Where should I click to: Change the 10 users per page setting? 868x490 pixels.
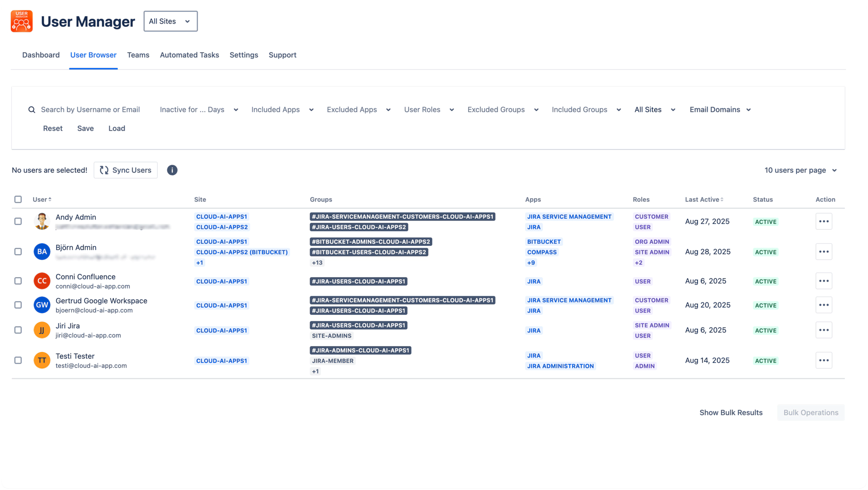click(800, 170)
